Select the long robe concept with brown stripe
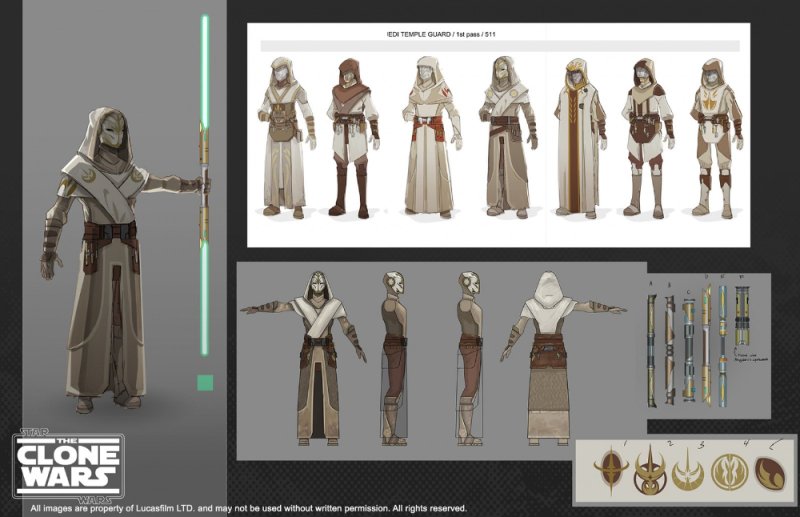Viewport: 800px width, 517px height. tap(581, 139)
